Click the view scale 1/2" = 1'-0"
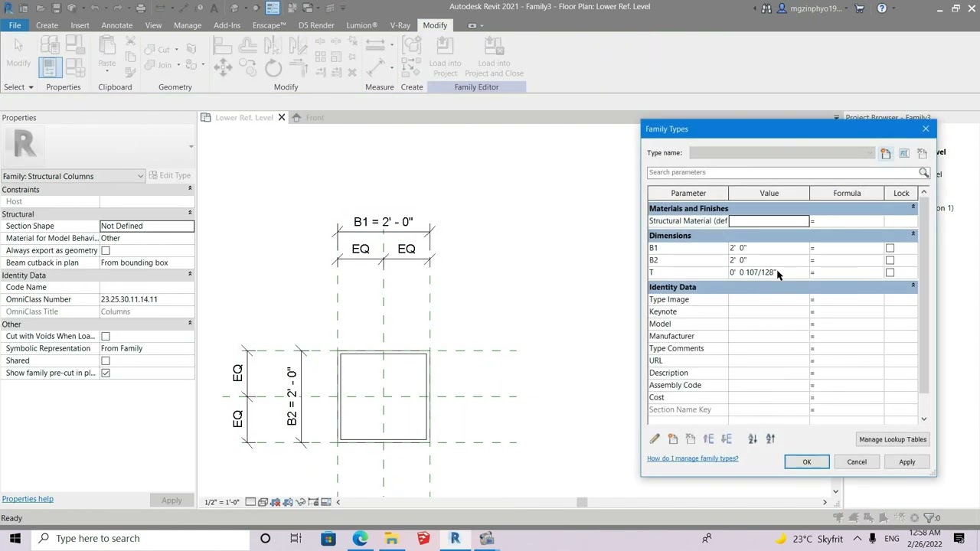This screenshot has width=980, height=551. pos(222,502)
